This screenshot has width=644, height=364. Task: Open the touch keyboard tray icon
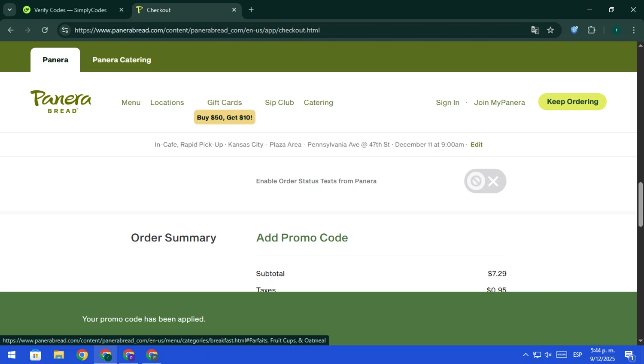pyautogui.click(x=562, y=355)
